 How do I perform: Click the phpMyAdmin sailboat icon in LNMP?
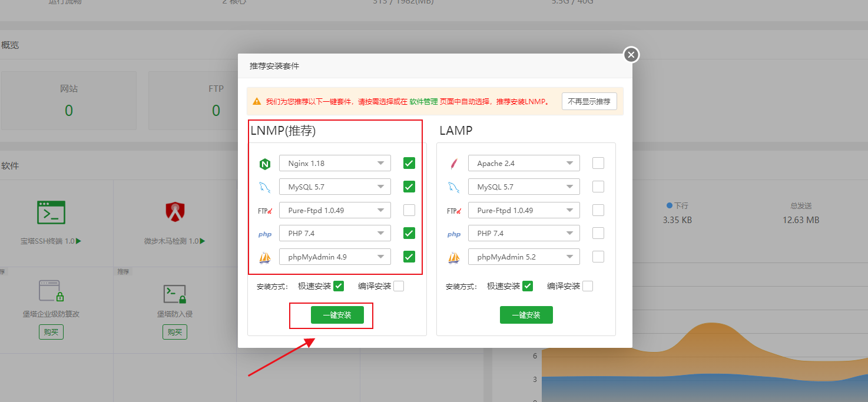[264, 257]
